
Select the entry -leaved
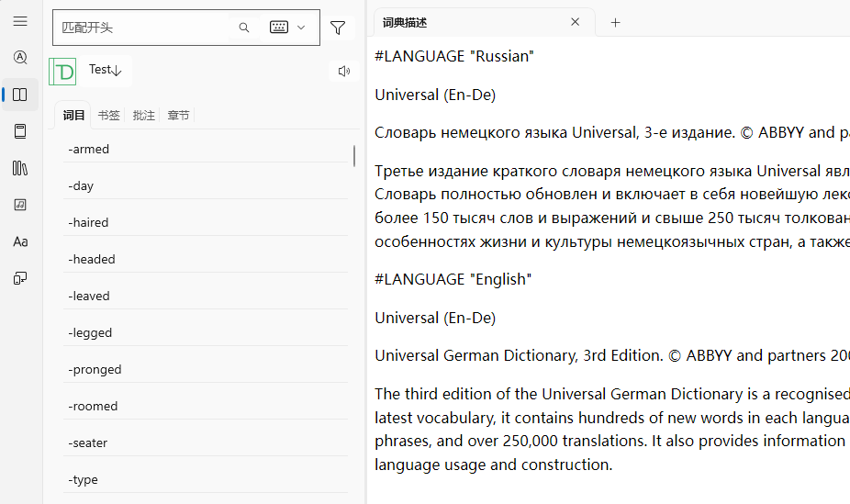click(206, 297)
